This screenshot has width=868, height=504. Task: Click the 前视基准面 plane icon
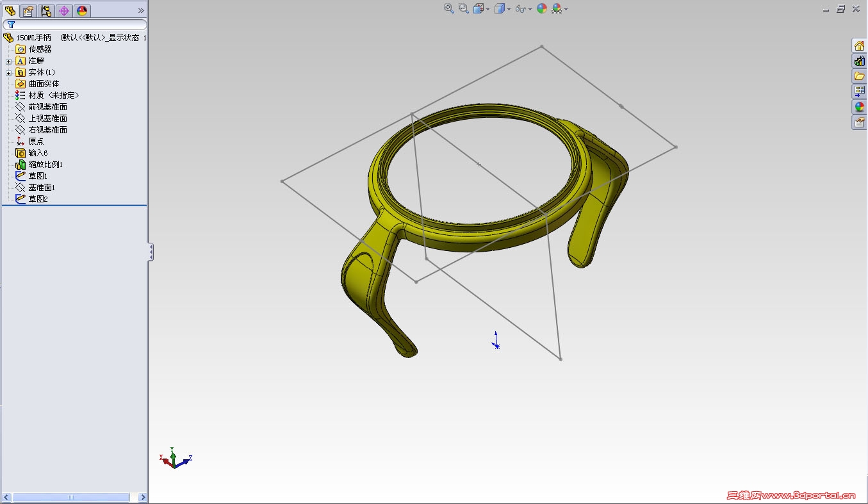click(x=20, y=107)
